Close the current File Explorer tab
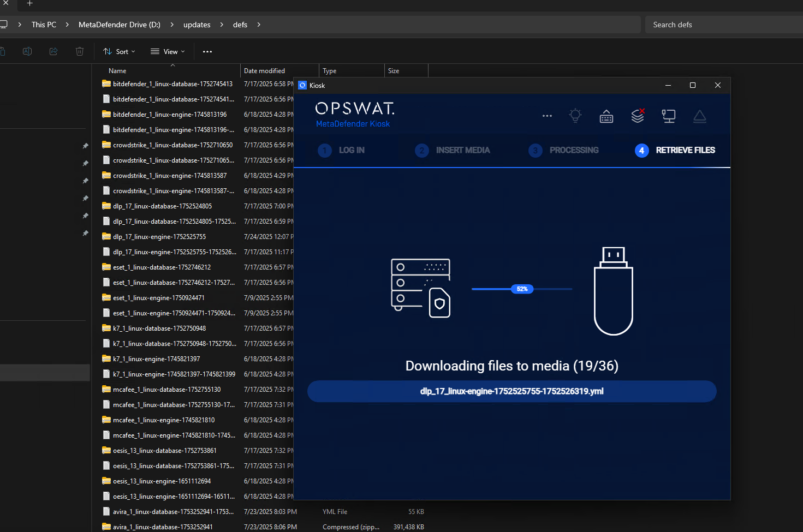The width and height of the screenshot is (803, 532). point(6,3)
